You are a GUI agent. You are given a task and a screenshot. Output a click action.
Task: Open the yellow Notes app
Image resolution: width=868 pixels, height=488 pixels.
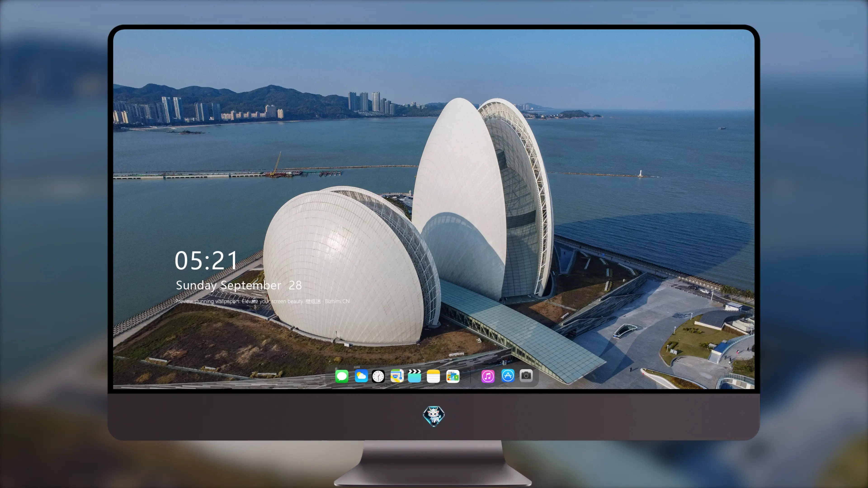433,376
